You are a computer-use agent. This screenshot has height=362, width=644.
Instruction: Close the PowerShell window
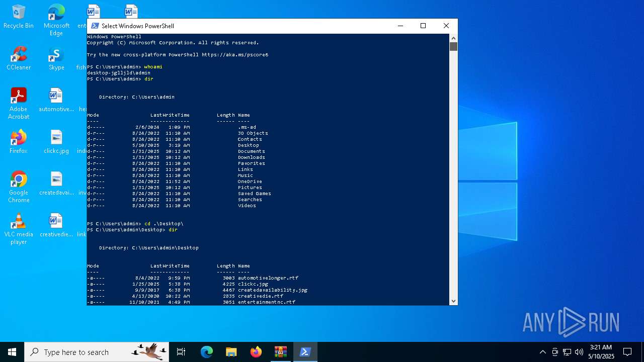tap(446, 26)
